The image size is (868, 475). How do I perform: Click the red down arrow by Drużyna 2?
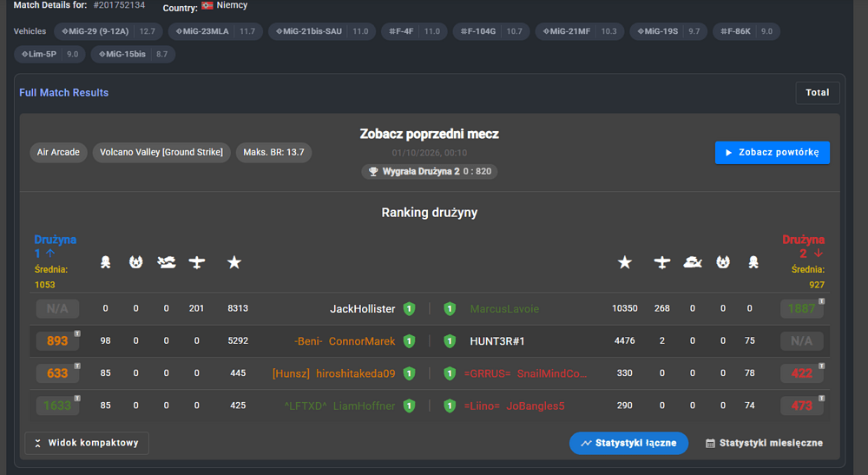pos(819,254)
